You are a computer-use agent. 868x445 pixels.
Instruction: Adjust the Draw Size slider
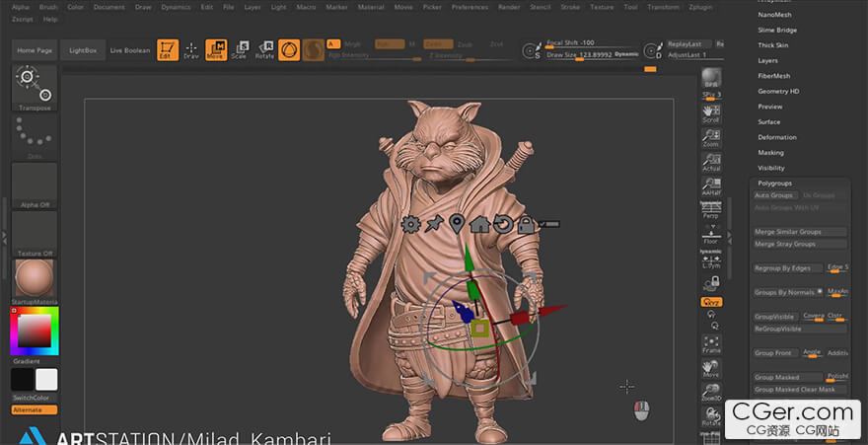point(591,55)
